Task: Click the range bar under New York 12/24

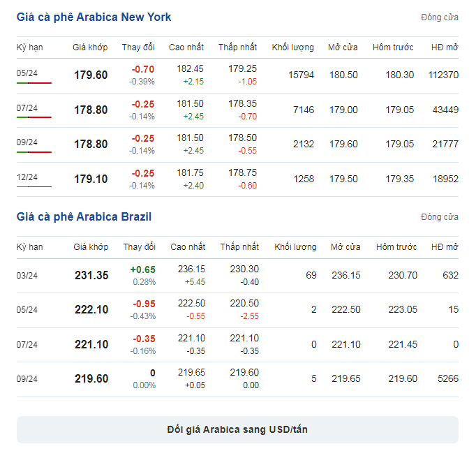Action: tap(34, 186)
